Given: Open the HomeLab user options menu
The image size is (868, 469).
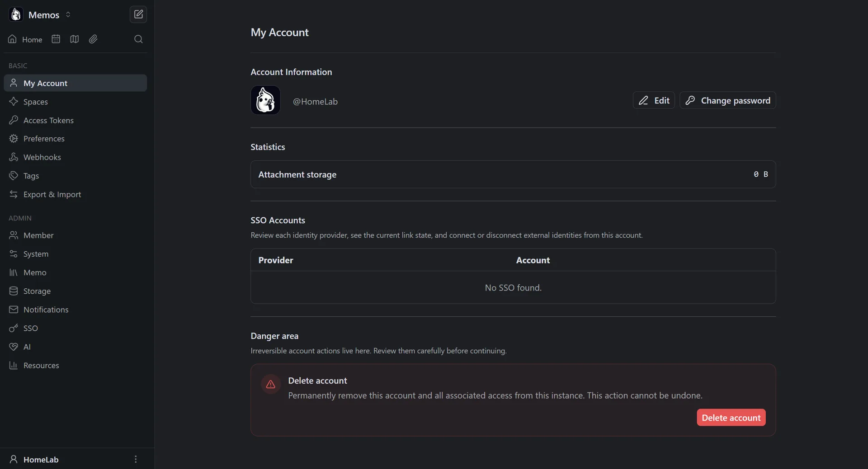Looking at the screenshot, I should (x=136, y=459).
